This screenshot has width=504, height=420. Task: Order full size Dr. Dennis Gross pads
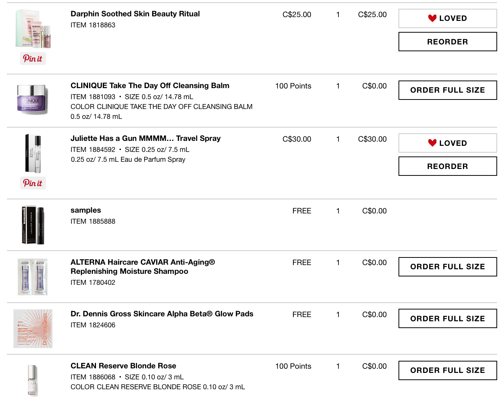click(447, 319)
